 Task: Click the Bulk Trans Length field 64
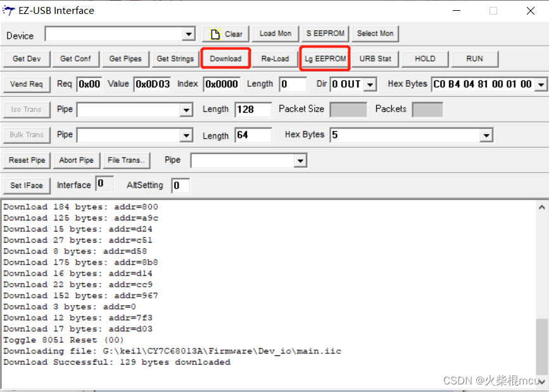[x=253, y=135]
